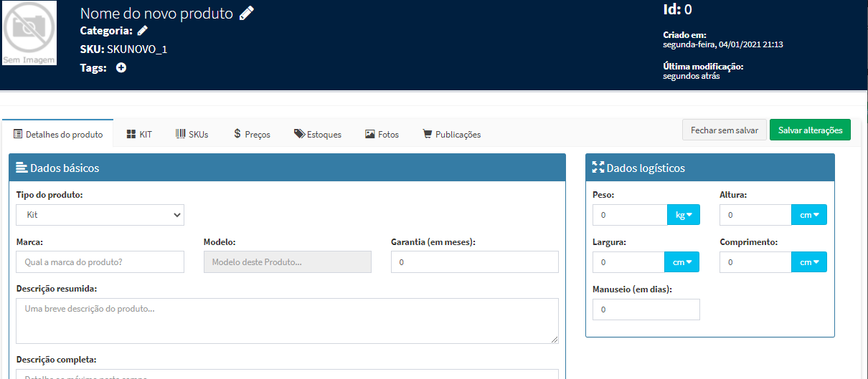868x379 pixels.
Task: Open the Preços tab
Action: (252, 134)
